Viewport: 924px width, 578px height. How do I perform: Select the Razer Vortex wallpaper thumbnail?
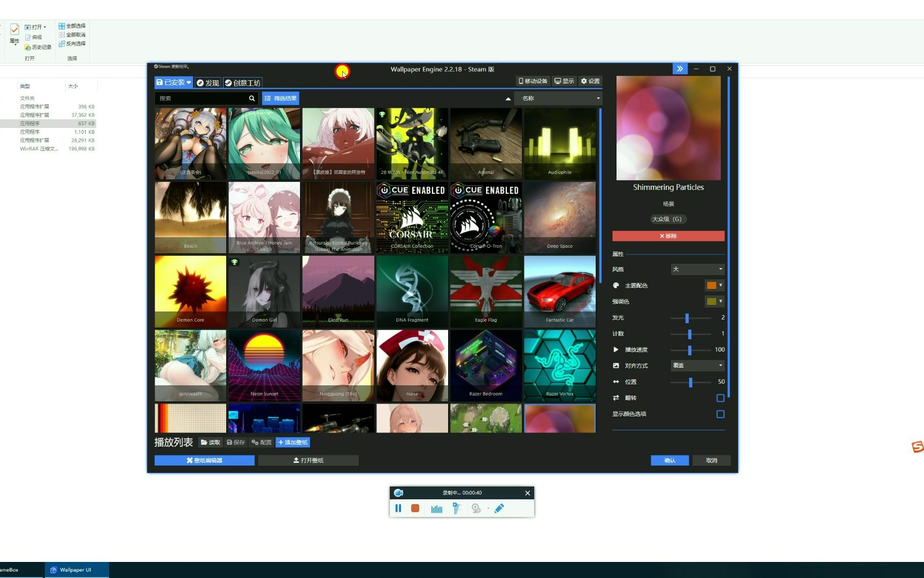[x=560, y=366]
